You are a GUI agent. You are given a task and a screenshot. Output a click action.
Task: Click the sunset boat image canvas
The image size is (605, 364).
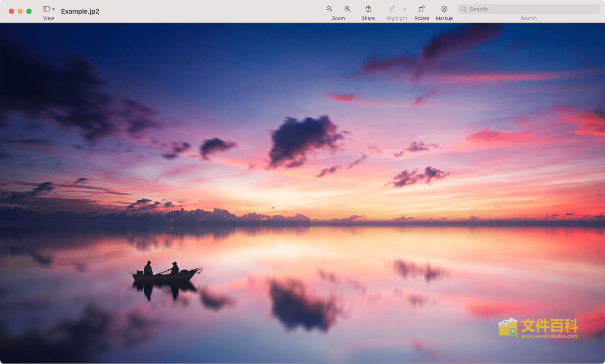point(302,193)
